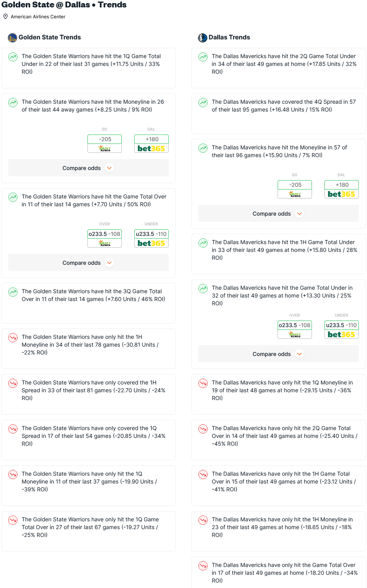This screenshot has width=367, height=588.
Task: Select DAL +180 bet365 odds in Mavericks Moneyline card
Action: [342, 189]
